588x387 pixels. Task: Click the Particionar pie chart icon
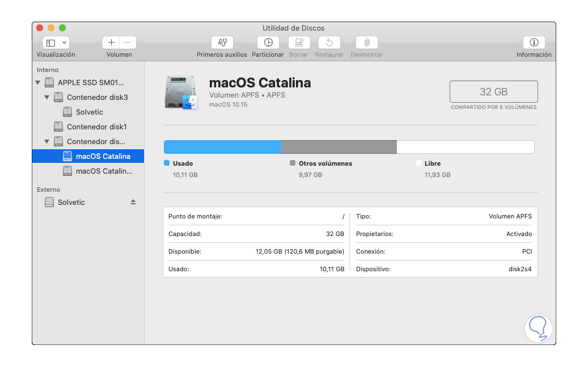(x=268, y=43)
